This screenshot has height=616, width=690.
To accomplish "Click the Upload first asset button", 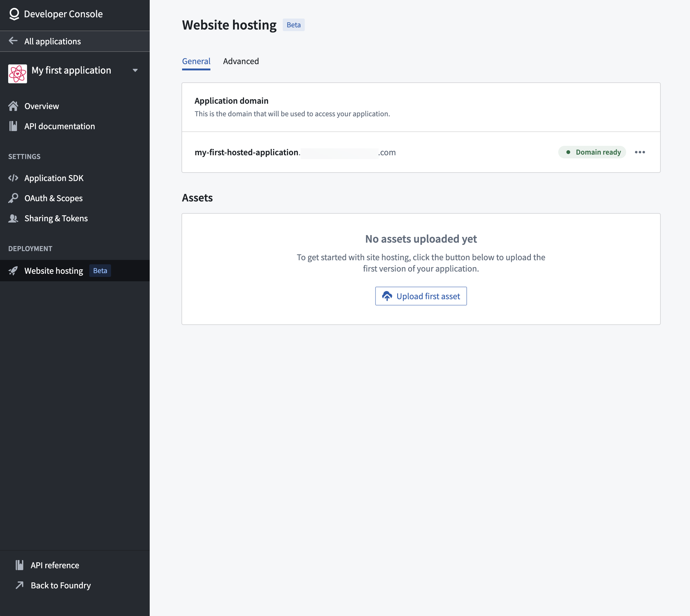I will tap(421, 296).
